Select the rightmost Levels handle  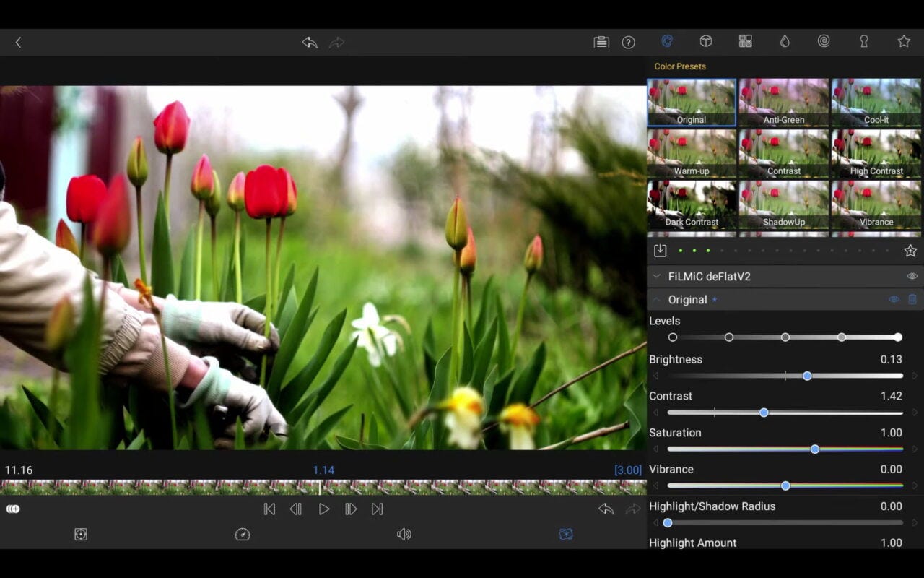pos(898,337)
